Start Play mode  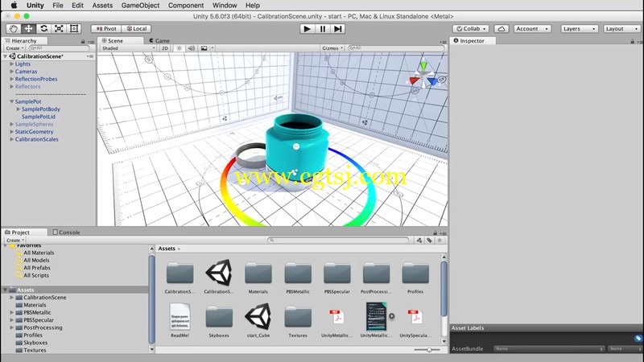tap(307, 29)
